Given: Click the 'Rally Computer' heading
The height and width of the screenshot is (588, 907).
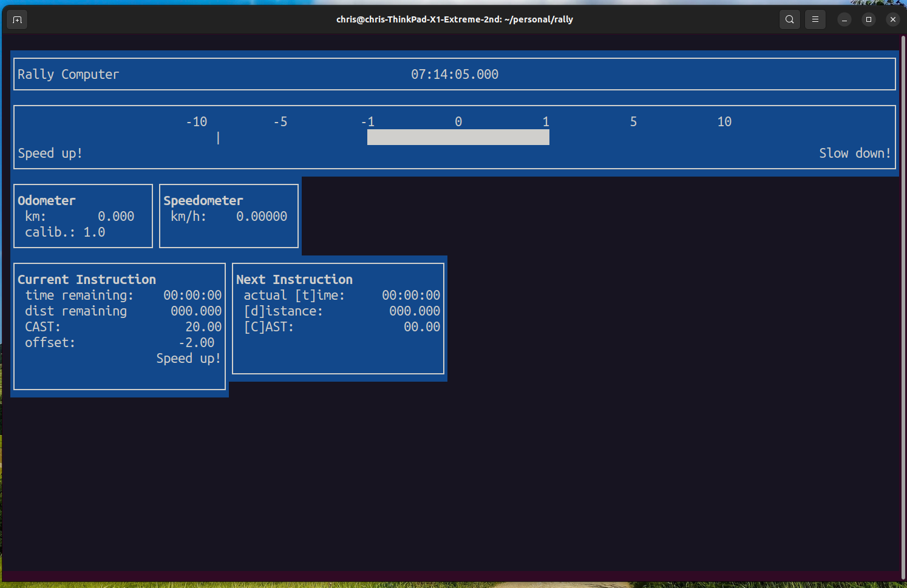Looking at the screenshot, I should (69, 74).
